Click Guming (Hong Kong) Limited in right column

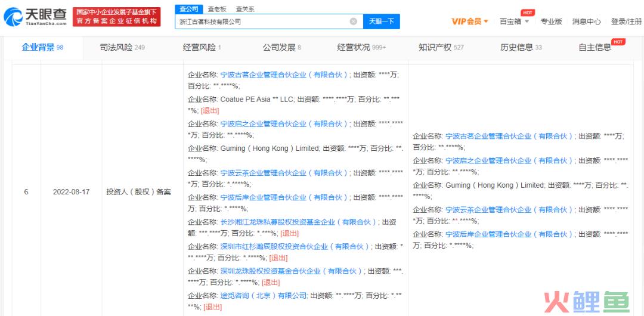coord(495,185)
